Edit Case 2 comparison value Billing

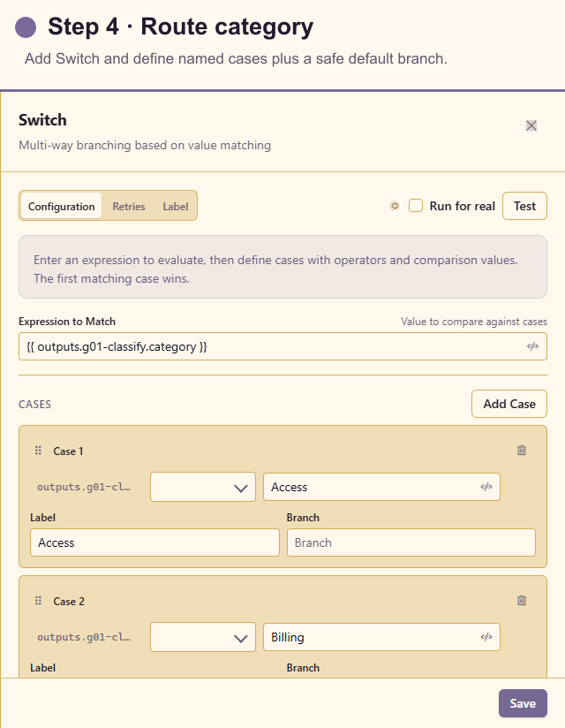(381, 637)
